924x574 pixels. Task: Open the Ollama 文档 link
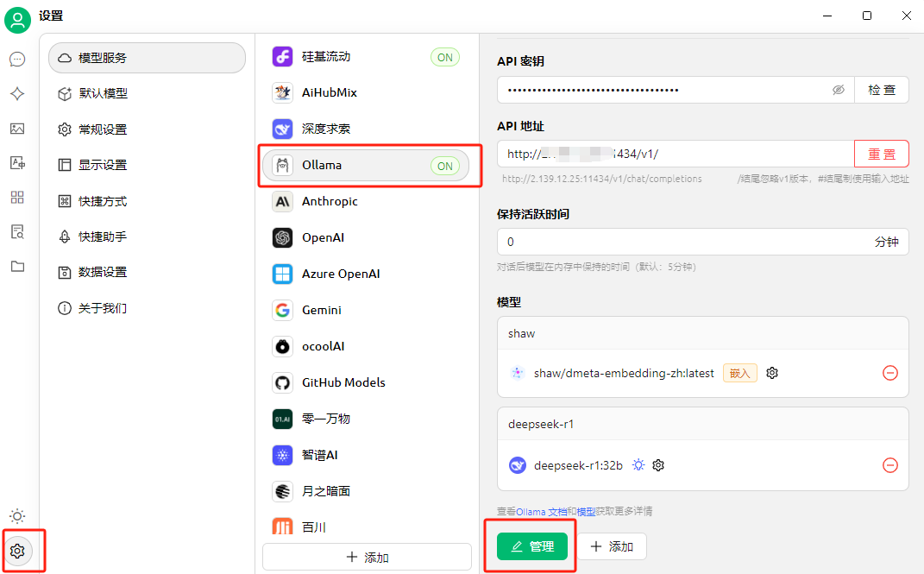coord(541,512)
